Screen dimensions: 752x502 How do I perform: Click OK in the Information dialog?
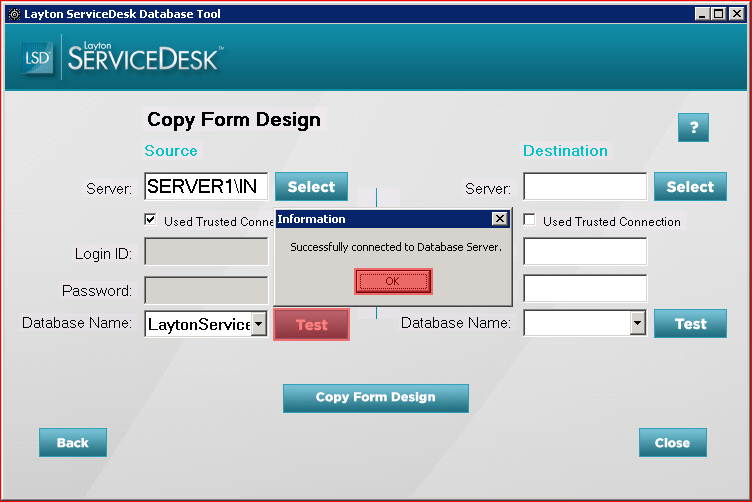click(393, 281)
